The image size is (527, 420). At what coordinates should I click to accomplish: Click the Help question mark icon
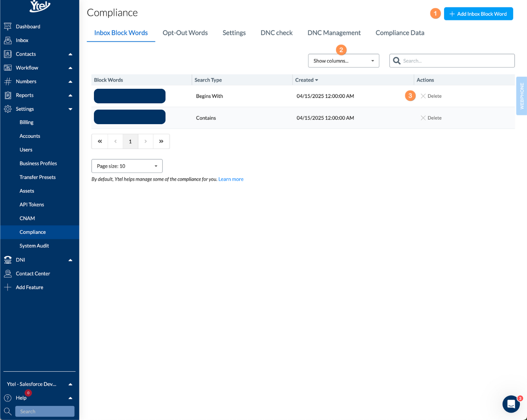coord(7,398)
